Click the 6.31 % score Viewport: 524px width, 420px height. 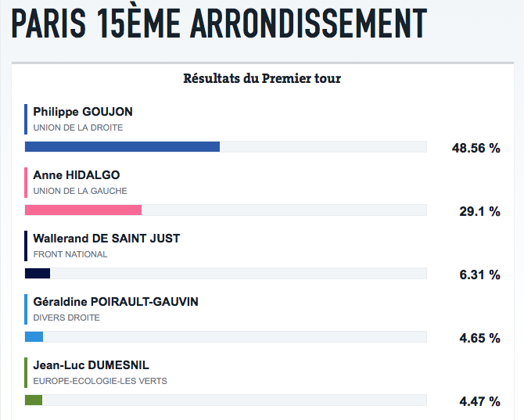click(x=479, y=275)
